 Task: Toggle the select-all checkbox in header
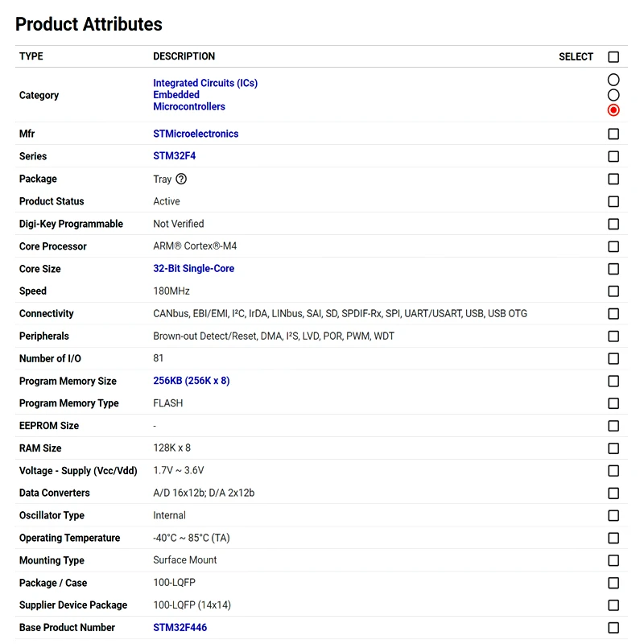coord(613,57)
